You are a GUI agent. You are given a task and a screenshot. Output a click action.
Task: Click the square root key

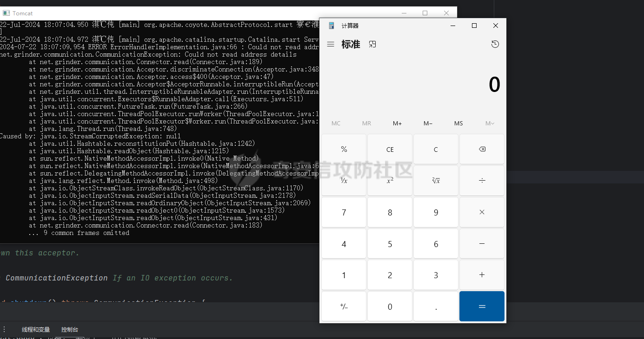pyautogui.click(x=436, y=181)
